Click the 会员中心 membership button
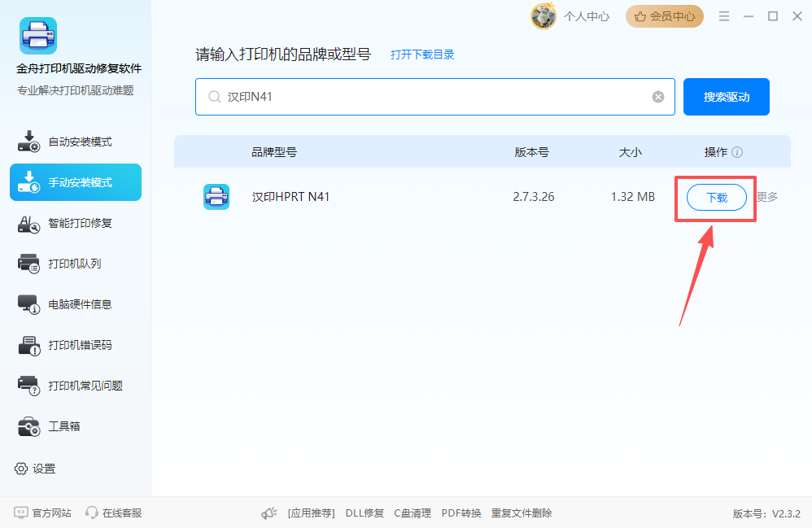812x528 pixels. coord(665,16)
